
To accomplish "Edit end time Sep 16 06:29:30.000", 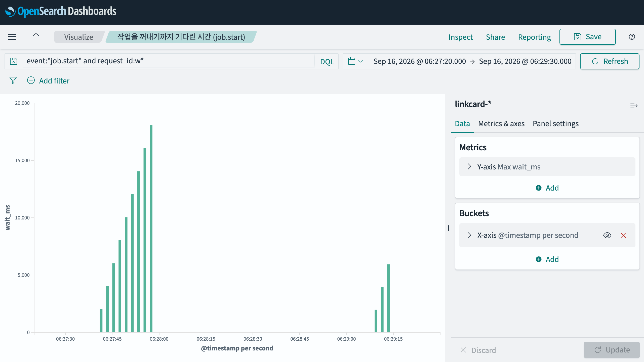I will click(x=525, y=61).
